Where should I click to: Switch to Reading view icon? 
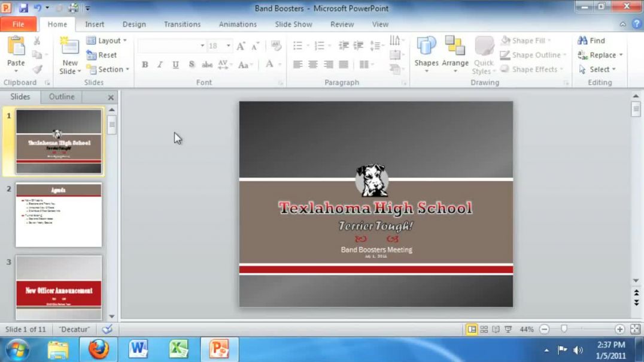[x=496, y=329]
